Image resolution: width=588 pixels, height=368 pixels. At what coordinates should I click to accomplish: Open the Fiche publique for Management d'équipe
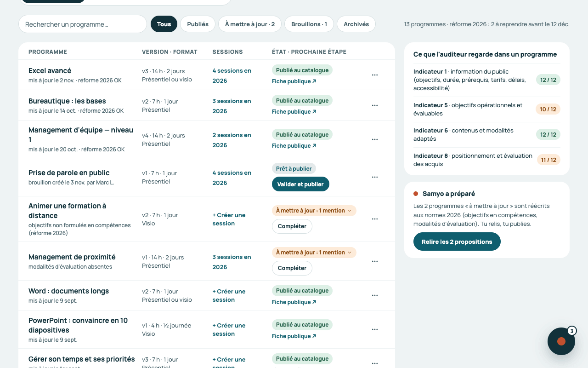294,146
